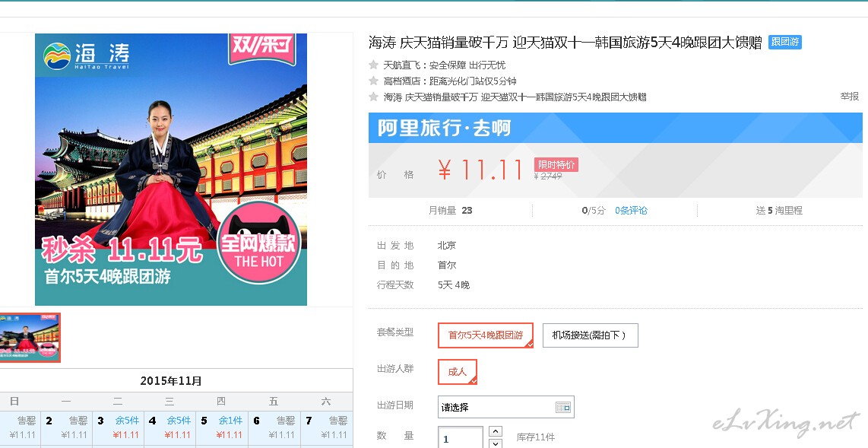
Task: Click the star beside 天航直飞
Action: coord(374,65)
